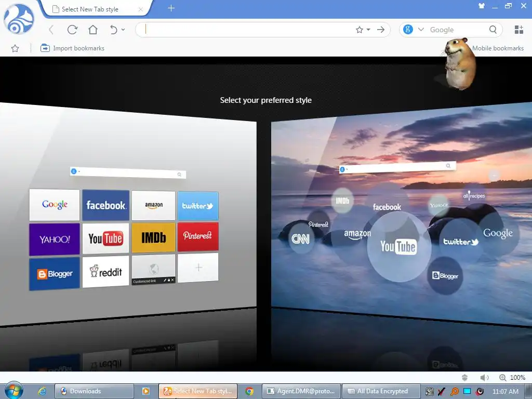Viewport: 532px width, 399px height.
Task: Click the zoom magnifier in status bar
Action: click(x=502, y=377)
